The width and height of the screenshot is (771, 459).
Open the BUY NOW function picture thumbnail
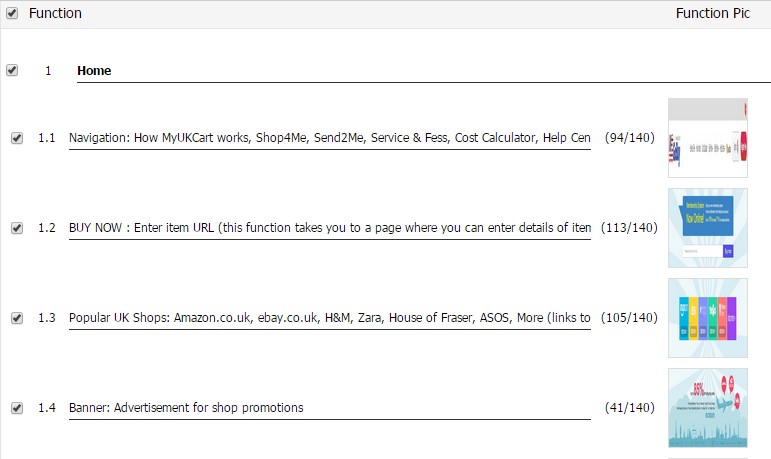point(708,228)
